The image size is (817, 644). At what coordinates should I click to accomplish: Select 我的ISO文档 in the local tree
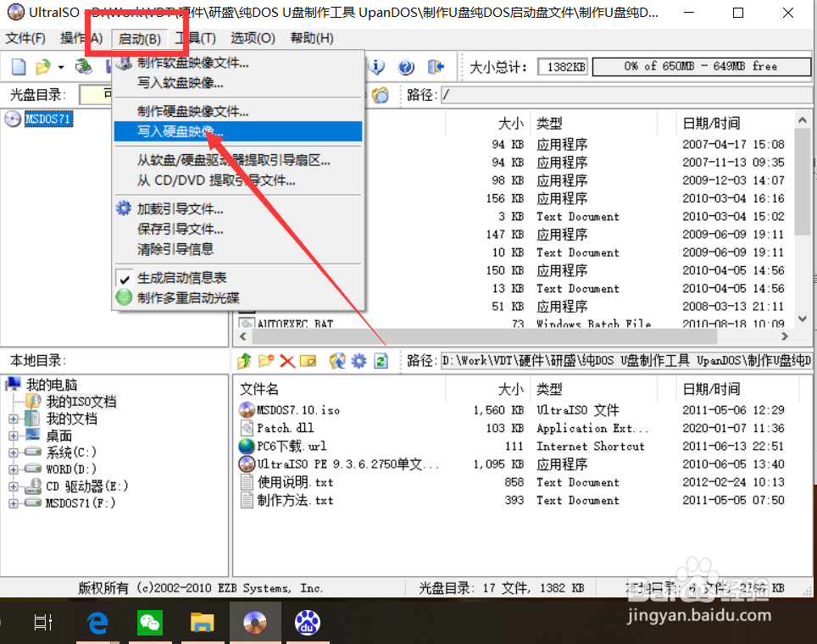(81, 402)
